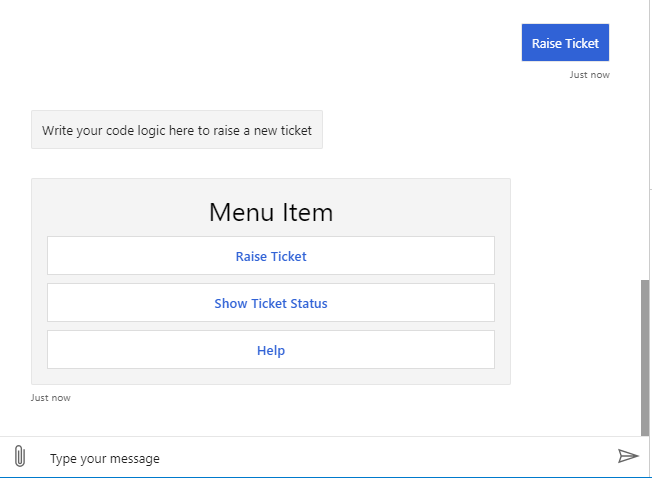The width and height of the screenshot is (652, 478).
Task: Click the blue Raise Ticket sent message bubble
Action: tap(565, 43)
